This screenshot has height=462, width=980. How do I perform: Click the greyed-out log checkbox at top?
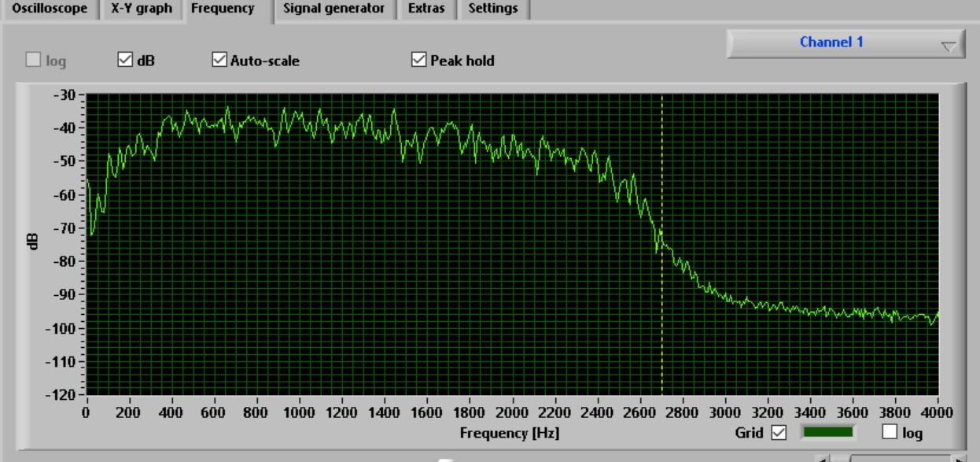pyautogui.click(x=33, y=60)
